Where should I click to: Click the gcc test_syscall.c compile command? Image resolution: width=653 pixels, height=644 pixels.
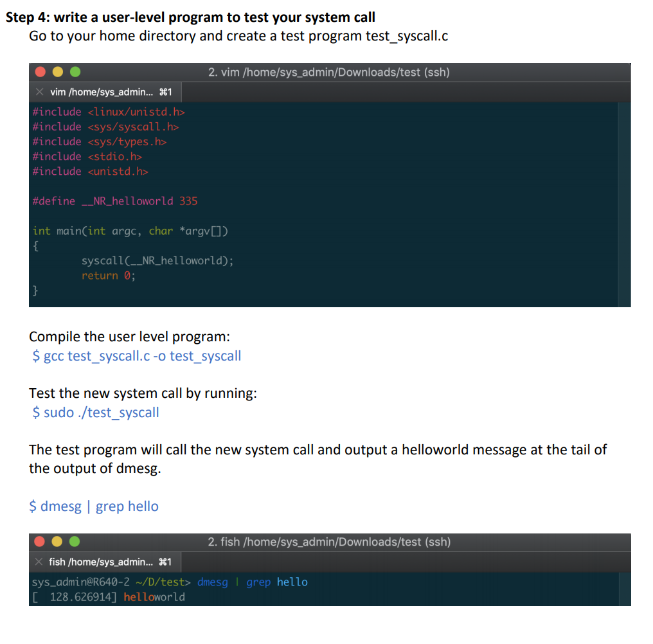tap(137, 355)
